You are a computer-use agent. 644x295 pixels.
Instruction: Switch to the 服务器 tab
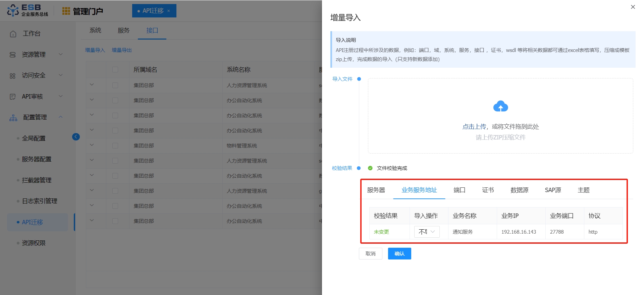click(x=376, y=190)
